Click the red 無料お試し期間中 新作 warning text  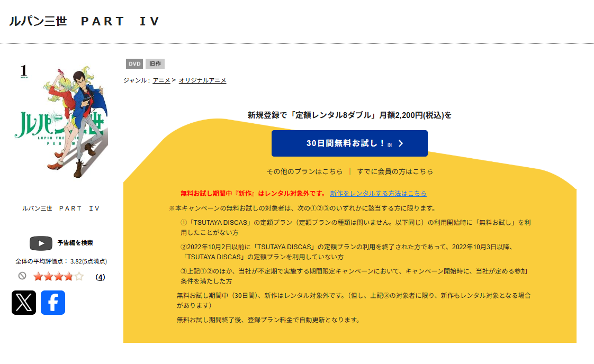pos(253,194)
